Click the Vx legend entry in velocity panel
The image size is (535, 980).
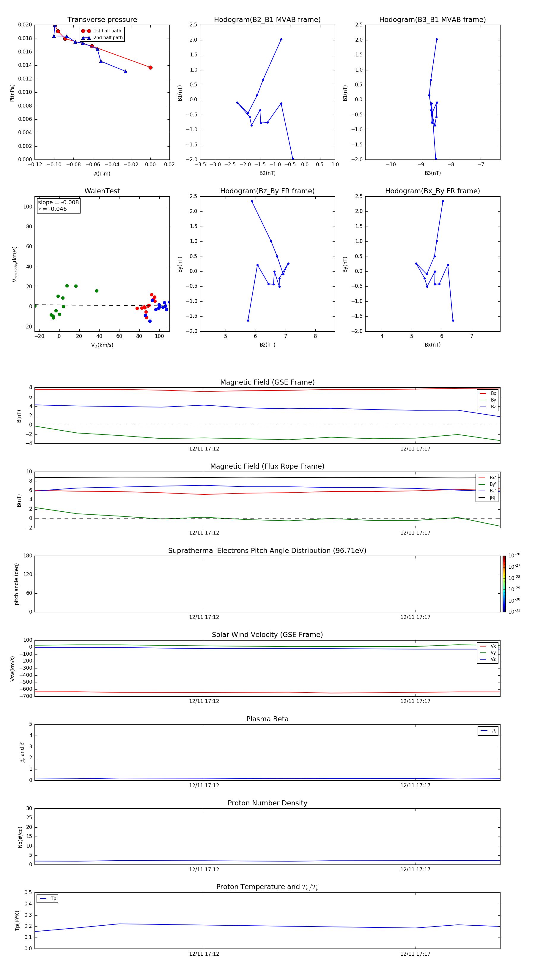click(x=488, y=646)
